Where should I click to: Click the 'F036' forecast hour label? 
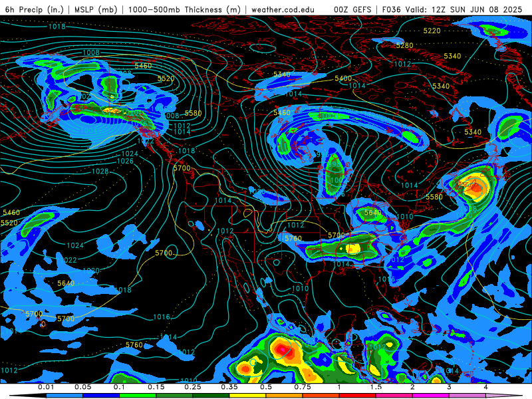(x=392, y=9)
